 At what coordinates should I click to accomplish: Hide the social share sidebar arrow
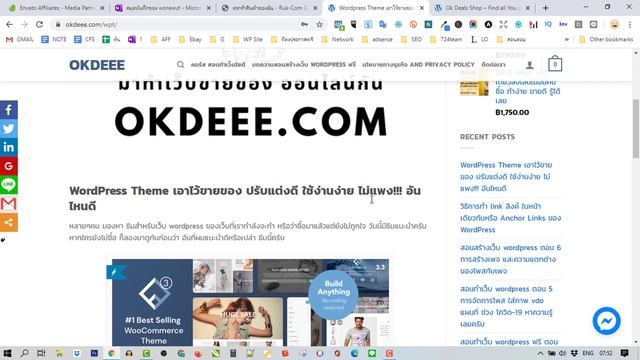pos(3,240)
